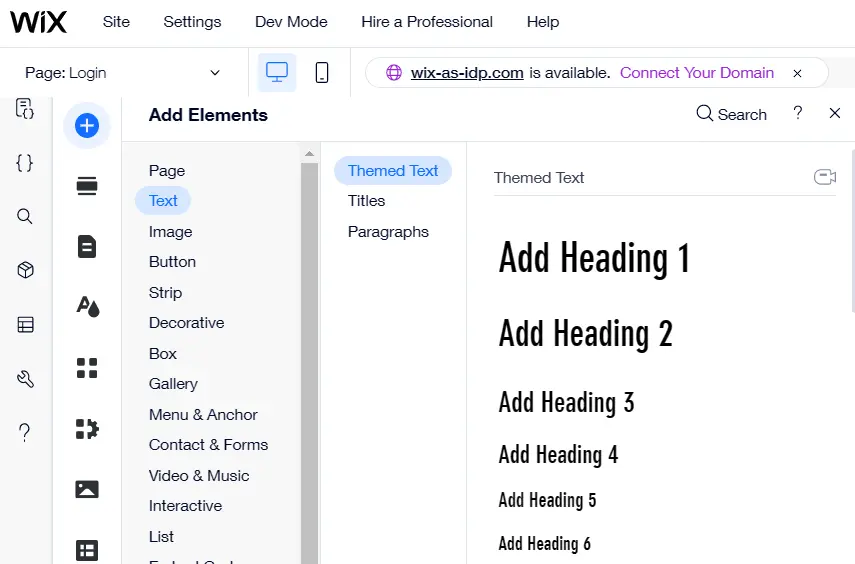855x564 pixels.
Task: Add Heading 4 text element
Action: 558,454
